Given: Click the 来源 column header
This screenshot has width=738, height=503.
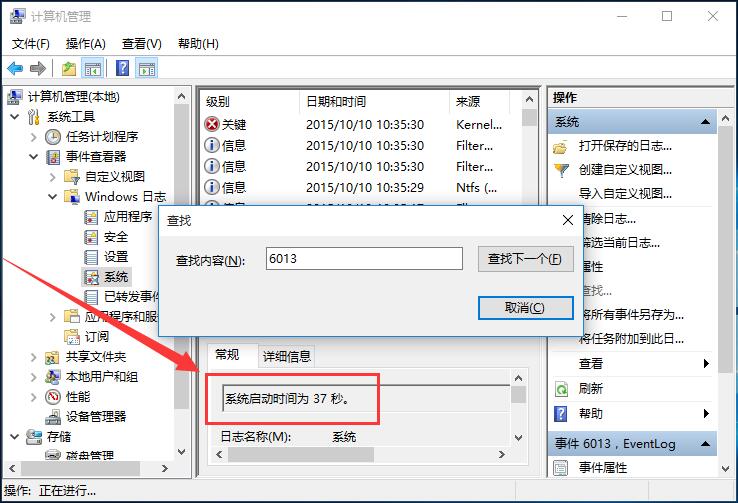Looking at the screenshot, I should [x=467, y=102].
